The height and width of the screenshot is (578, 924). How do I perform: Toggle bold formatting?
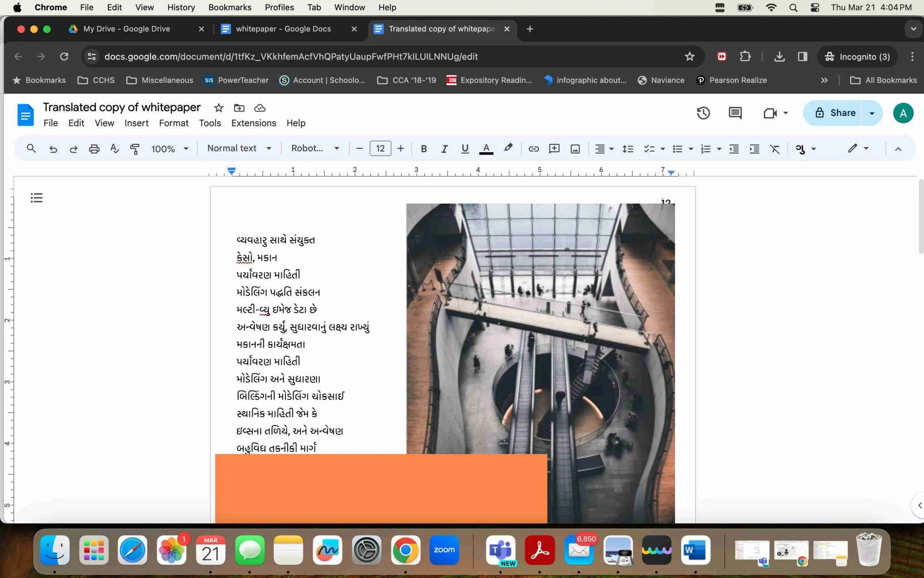(423, 149)
